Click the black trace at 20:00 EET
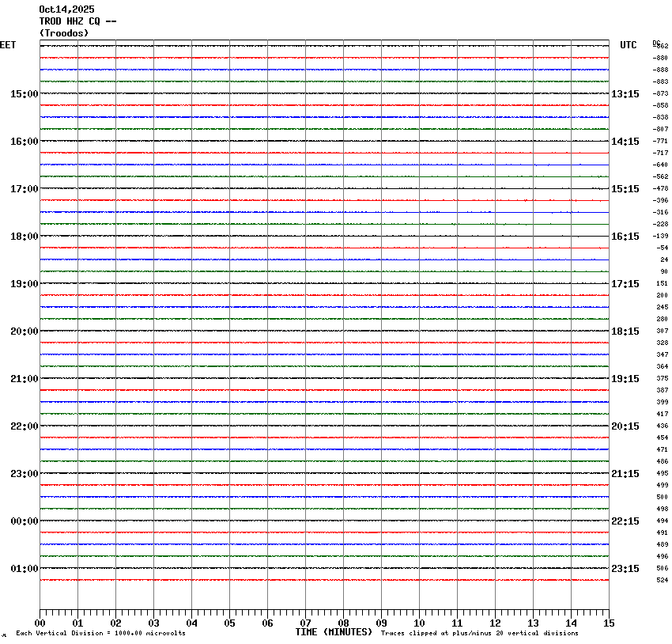672x644 pixels. 324,331
